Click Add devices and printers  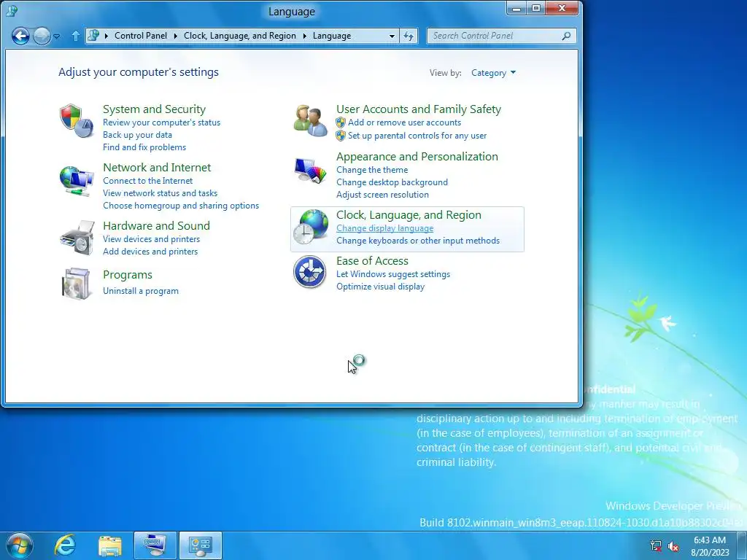pos(150,252)
